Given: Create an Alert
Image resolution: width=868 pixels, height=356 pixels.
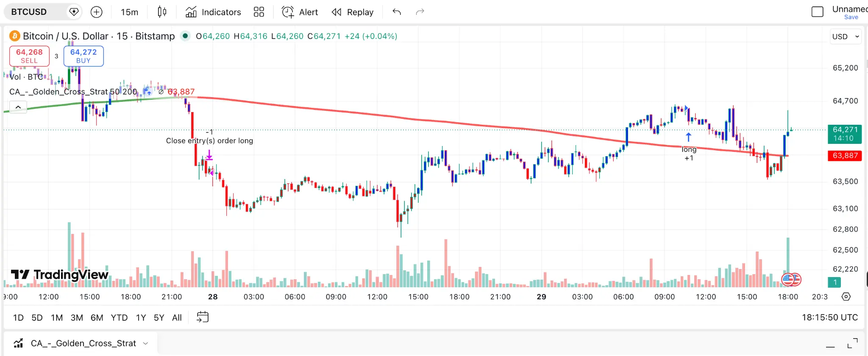Looking at the screenshot, I should pyautogui.click(x=300, y=12).
